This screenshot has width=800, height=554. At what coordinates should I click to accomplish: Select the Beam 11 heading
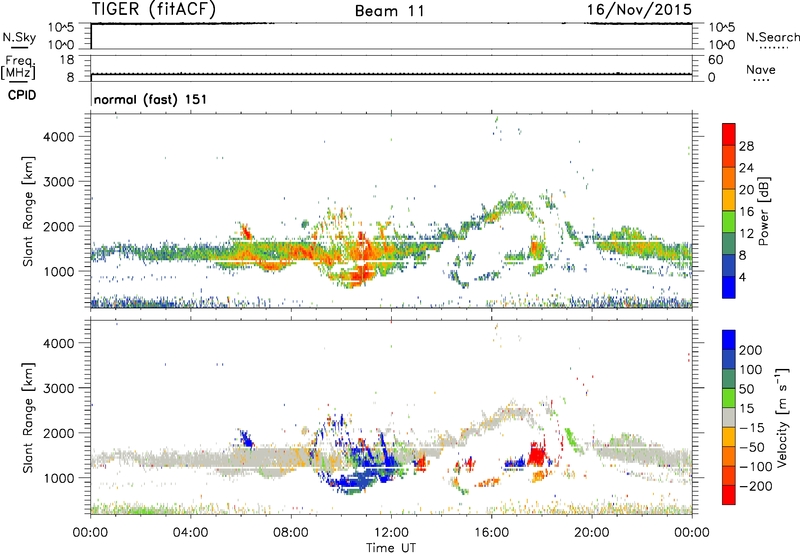(390, 11)
